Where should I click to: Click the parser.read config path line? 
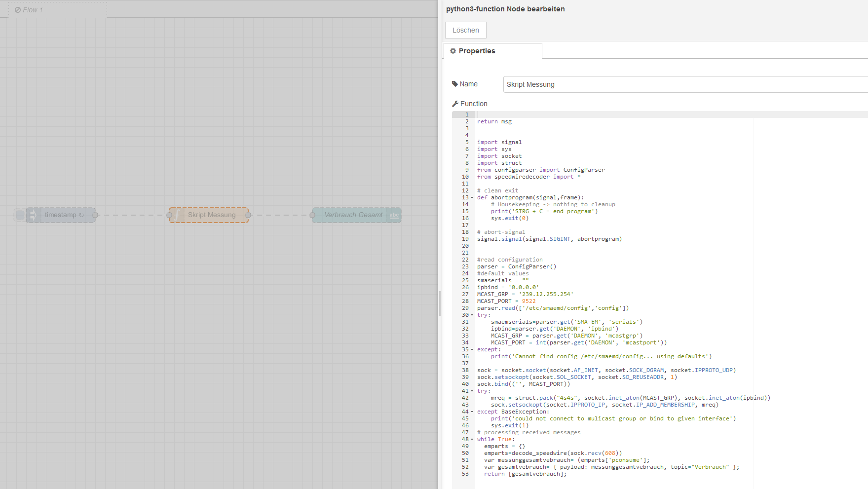(x=553, y=308)
